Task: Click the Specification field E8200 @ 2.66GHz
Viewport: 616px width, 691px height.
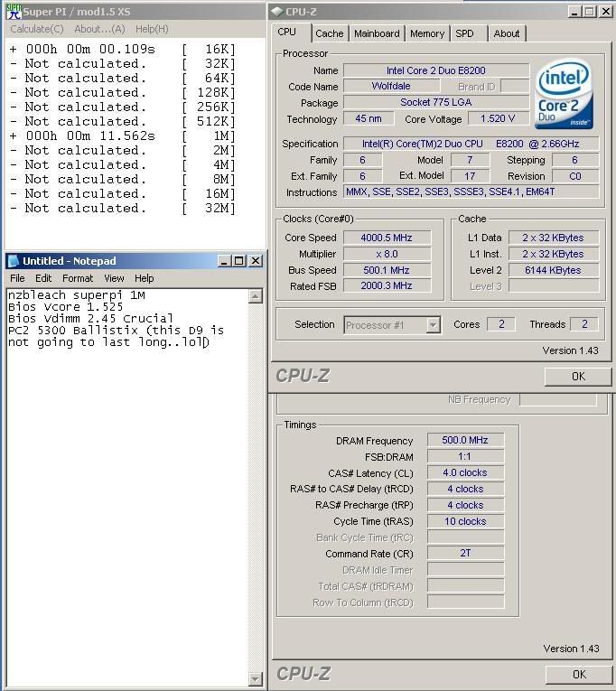Action: [471, 144]
